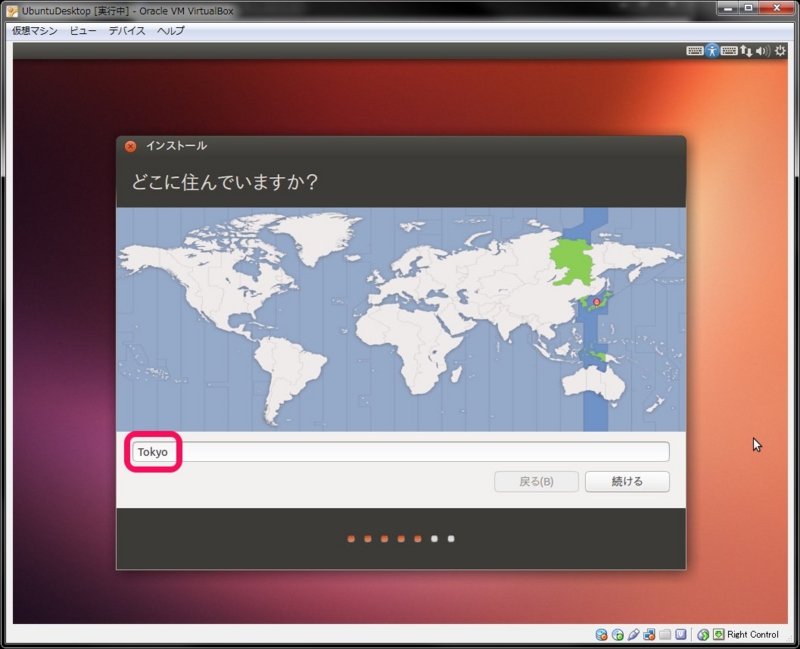Click the どこに住んでいますか? heading
This screenshot has width=800, height=649.
pyautogui.click(x=224, y=182)
